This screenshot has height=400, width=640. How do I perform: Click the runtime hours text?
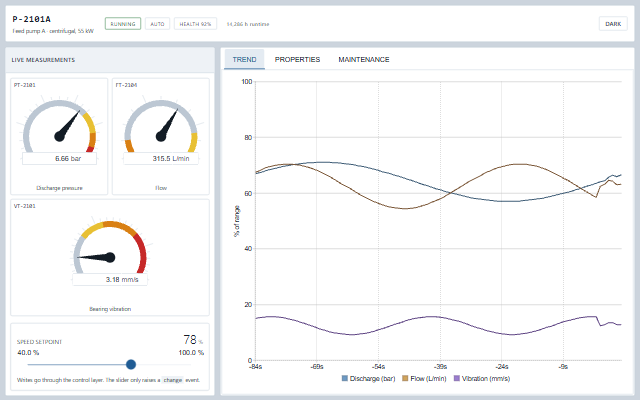pyautogui.click(x=248, y=24)
